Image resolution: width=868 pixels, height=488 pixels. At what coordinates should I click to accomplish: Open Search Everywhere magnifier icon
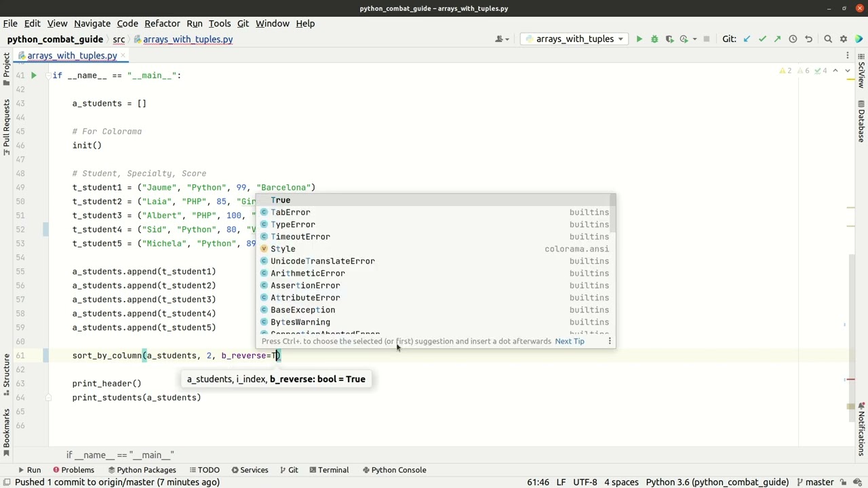[828, 39]
